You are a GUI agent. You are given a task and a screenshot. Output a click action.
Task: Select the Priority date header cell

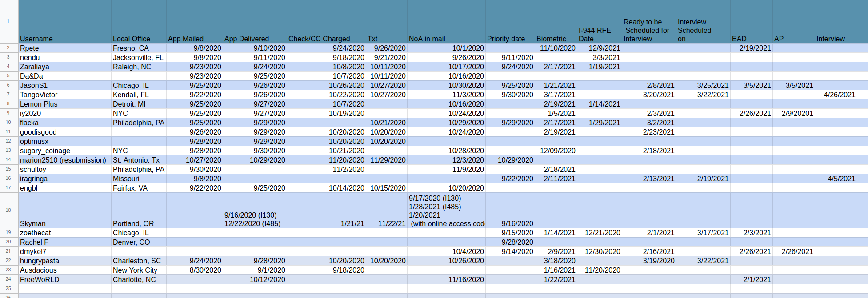(x=510, y=21)
